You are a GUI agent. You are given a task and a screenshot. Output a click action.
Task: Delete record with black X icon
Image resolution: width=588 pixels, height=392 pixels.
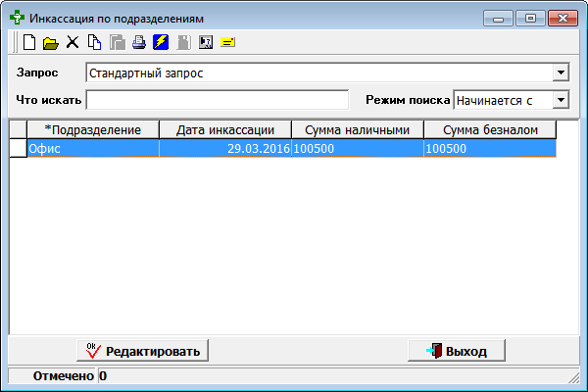73,42
